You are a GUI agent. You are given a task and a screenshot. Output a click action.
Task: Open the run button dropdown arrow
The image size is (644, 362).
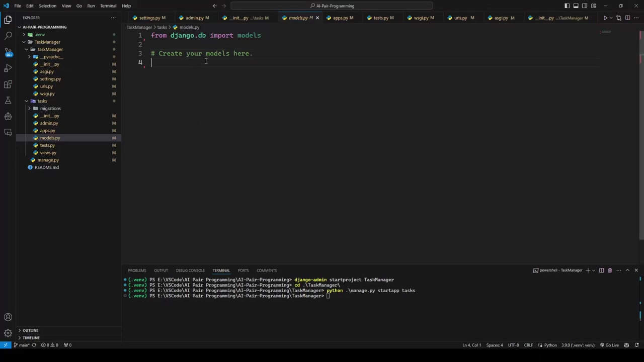pos(611,18)
